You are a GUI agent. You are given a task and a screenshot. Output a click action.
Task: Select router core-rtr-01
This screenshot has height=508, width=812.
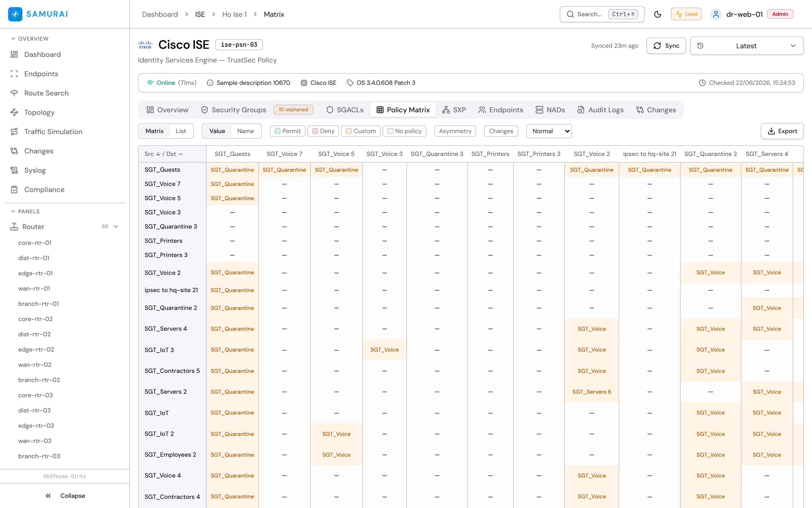[x=35, y=243]
